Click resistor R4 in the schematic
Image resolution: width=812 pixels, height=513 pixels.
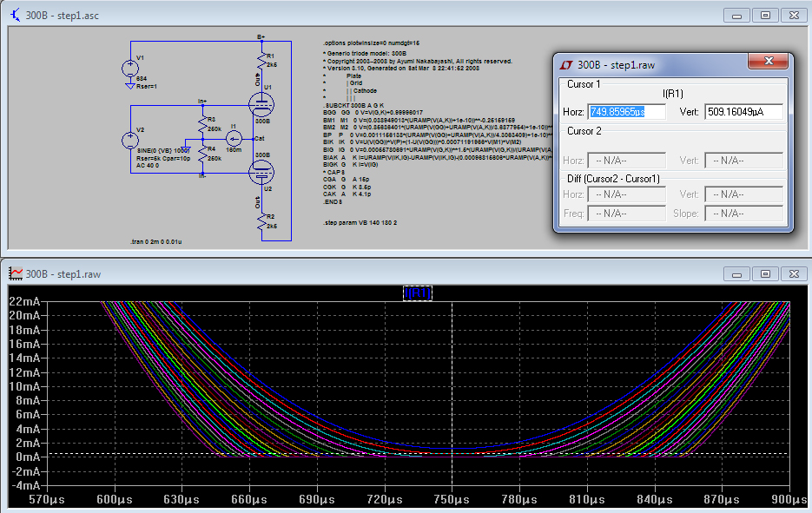tap(201, 155)
